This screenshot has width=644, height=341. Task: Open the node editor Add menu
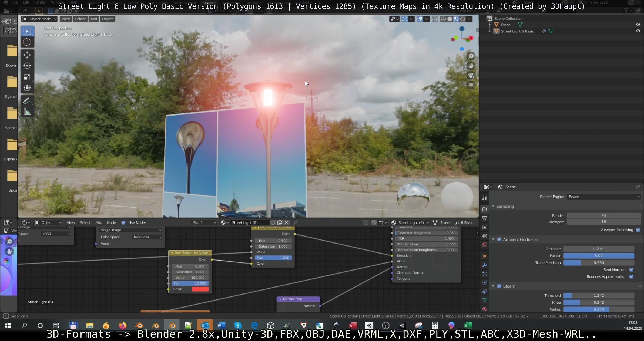pos(99,222)
